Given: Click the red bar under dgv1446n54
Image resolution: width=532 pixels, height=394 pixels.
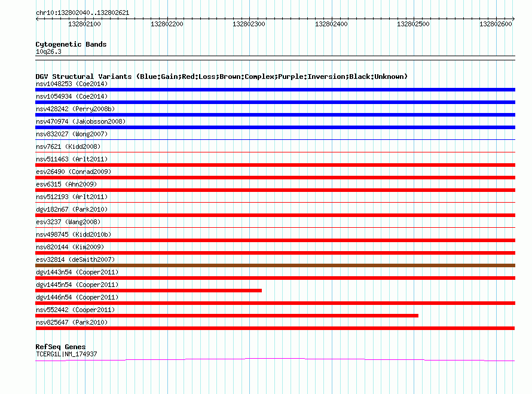Looking at the screenshot, I should (x=275, y=303).
